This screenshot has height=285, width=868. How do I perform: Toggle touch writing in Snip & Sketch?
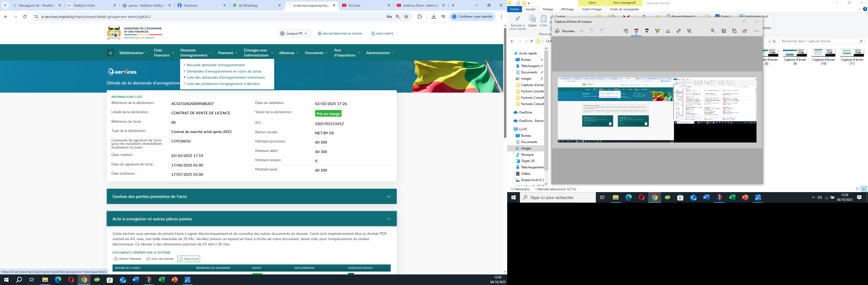click(626, 31)
